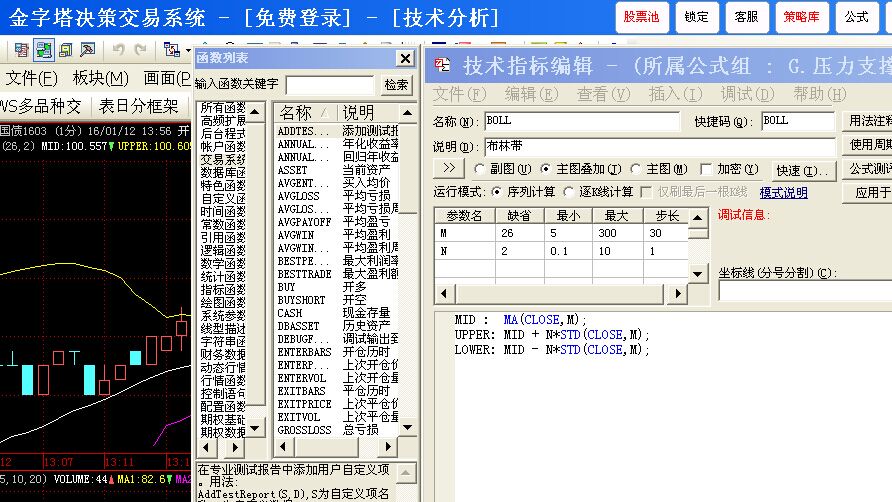Open the 编辑(E) menu in indicator editor
Screen dimensions: 892x502
pos(531,94)
